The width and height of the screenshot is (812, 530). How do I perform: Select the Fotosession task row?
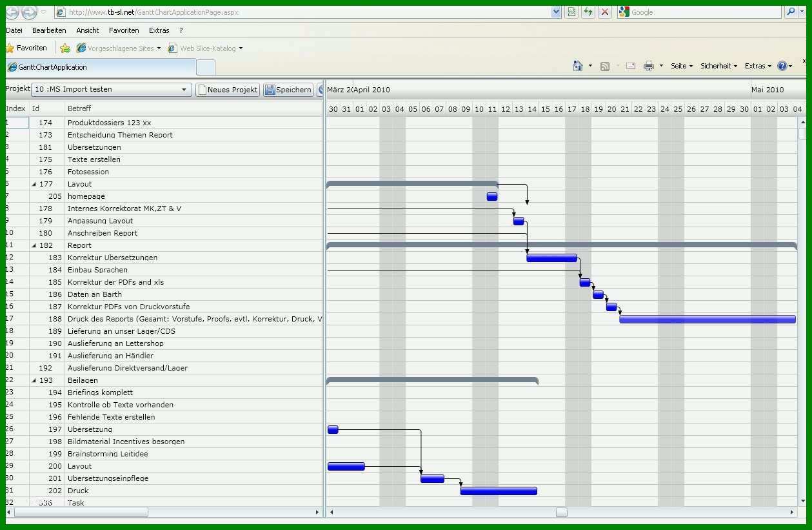pos(164,172)
